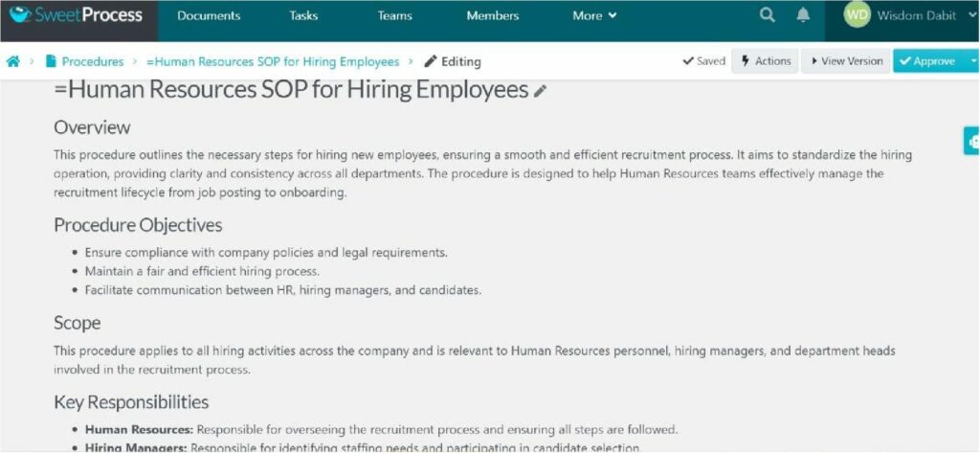Open the Procedures breadcrumb link
This screenshot has width=980, height=453.
click(x=93, y=62)
